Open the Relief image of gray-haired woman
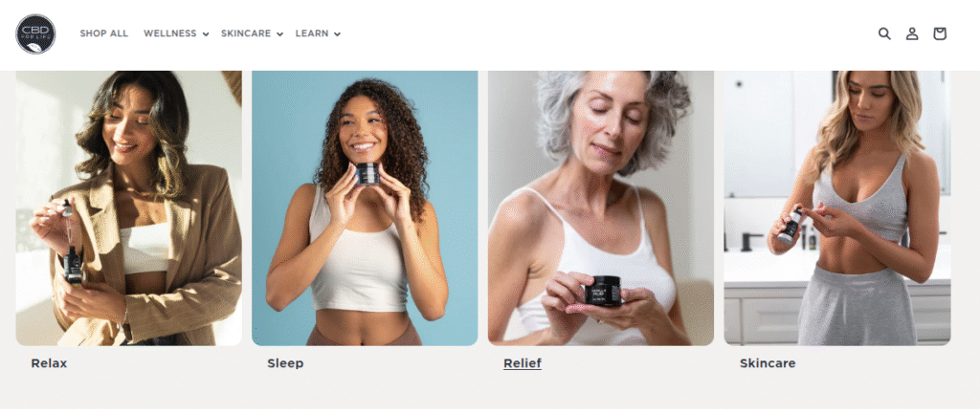The image size is (980, 414). [x=601, y=207]
